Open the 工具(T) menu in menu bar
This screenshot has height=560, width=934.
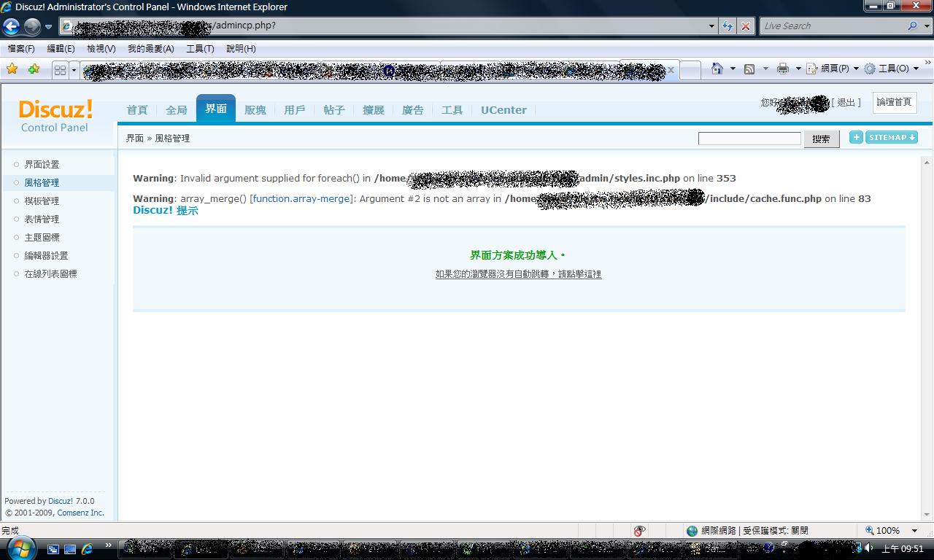[x=200, y=49]
